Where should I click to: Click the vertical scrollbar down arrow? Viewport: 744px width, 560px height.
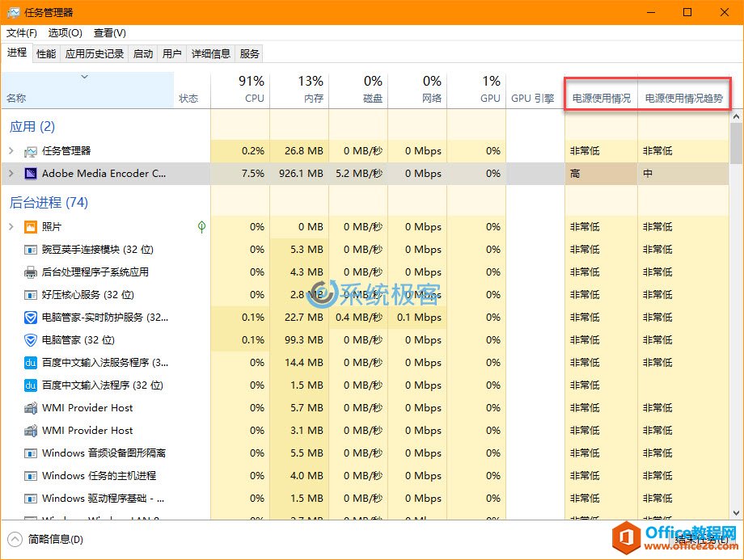[736, 512]
